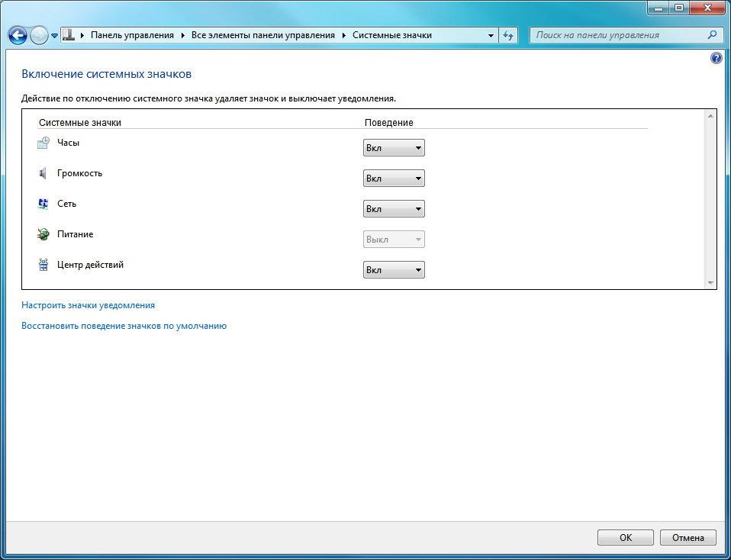
Task: Click the 'Поведение' column header
Action: (x=389, y=123)
